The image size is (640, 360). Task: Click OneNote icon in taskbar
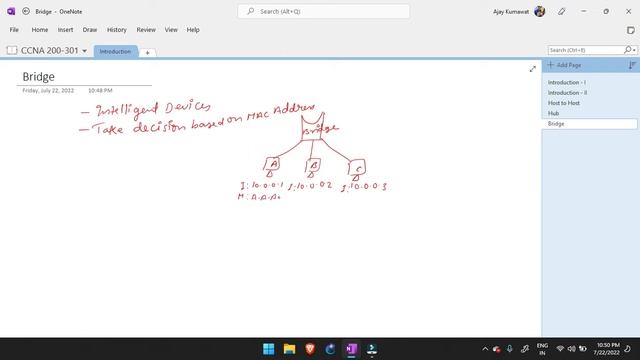pyautogui.click(x=351, y=349)
